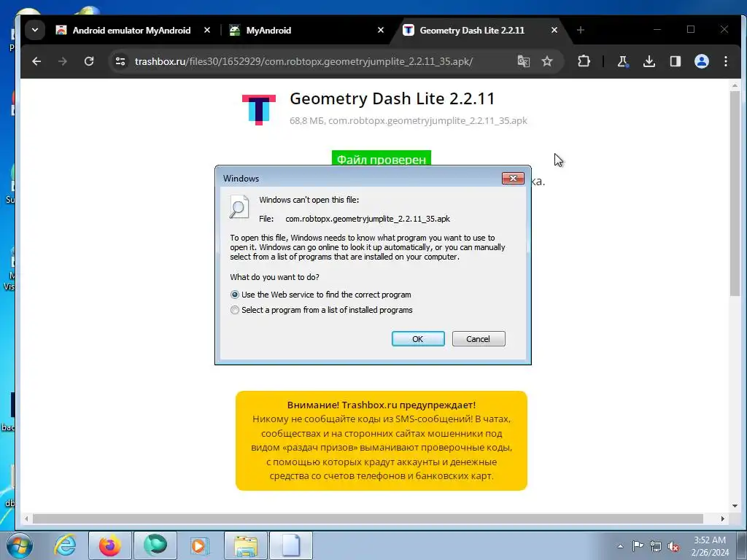
Task: Reload the page with refresh icon
Action: pos(88,61)
